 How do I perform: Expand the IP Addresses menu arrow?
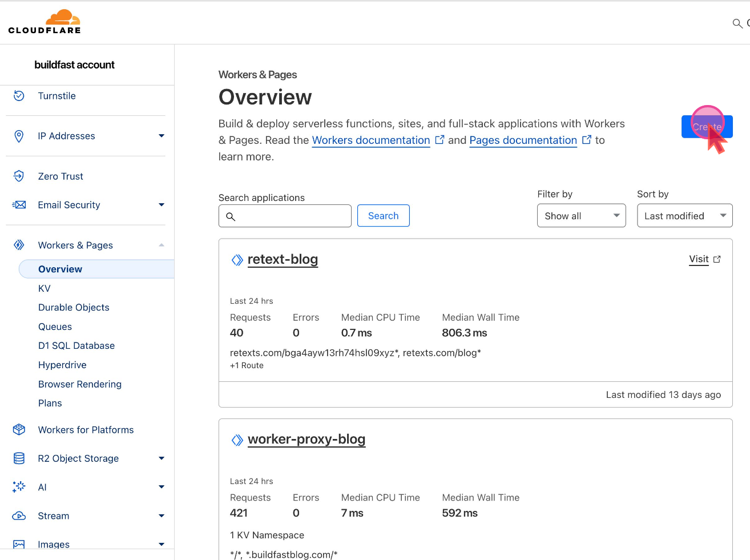(x=162, y=136)
